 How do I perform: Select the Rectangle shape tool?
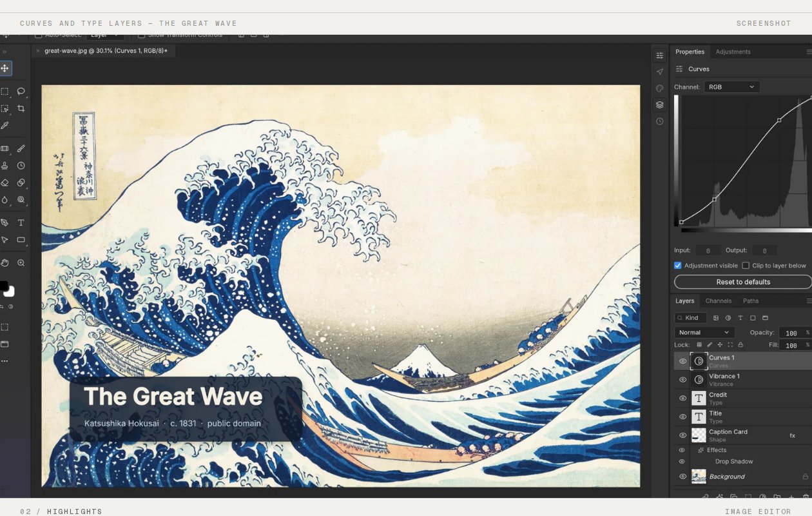(x=21, y=240)
